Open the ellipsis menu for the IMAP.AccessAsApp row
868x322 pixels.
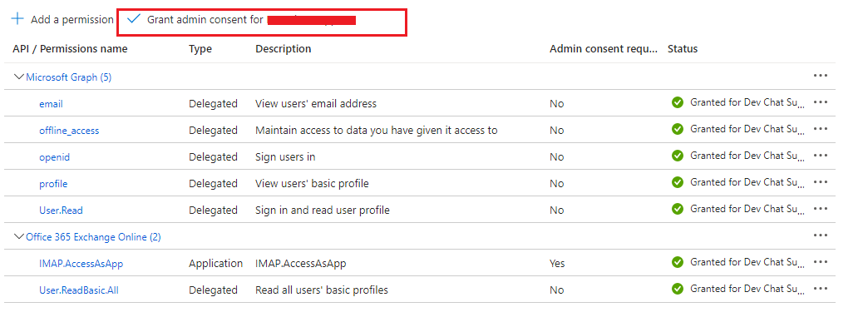821,262
